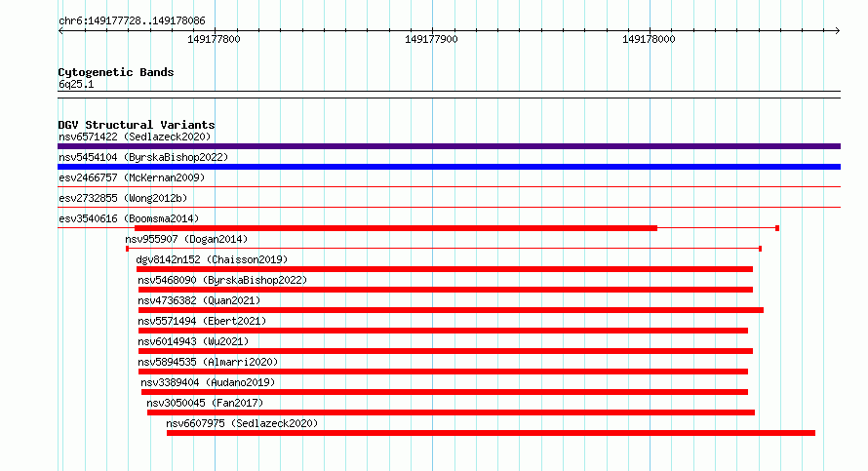Viewport: 868px width, 471px height.
Task: Click the 6q25.1 band label
Action: click(x=76, y=84)
